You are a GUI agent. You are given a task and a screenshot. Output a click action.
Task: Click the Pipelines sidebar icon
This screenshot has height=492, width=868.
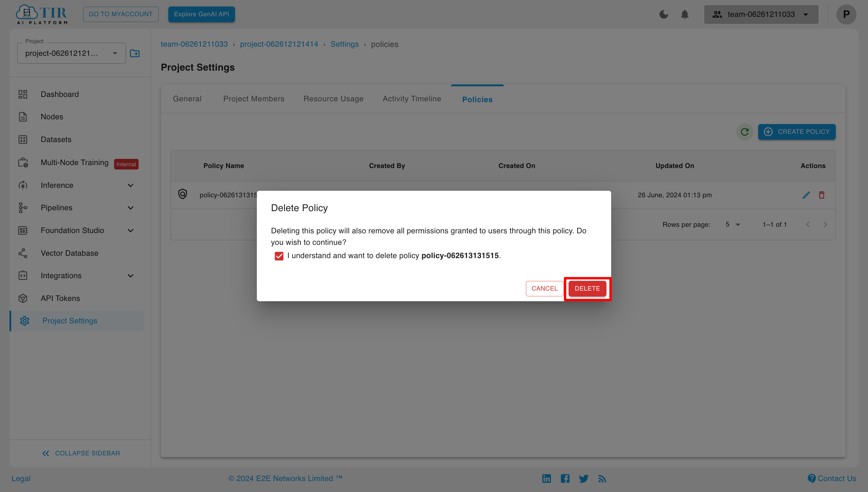(x=23, y=208)
